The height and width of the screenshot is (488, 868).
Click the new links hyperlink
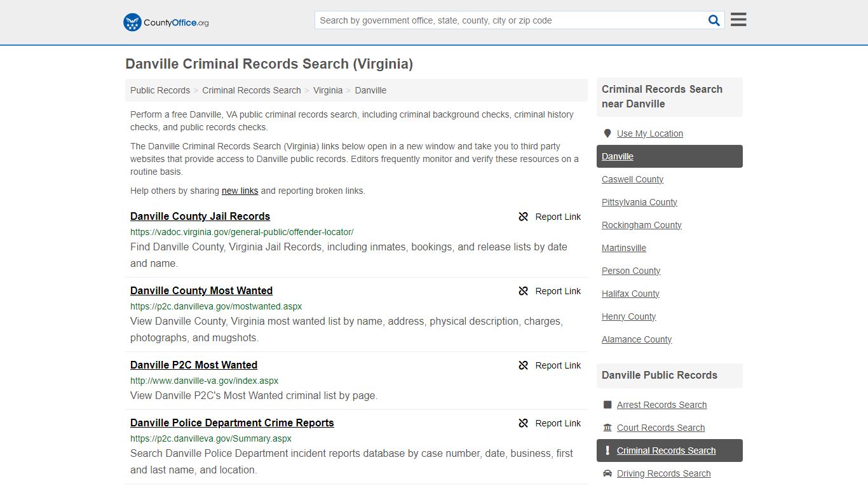[240, 191]
